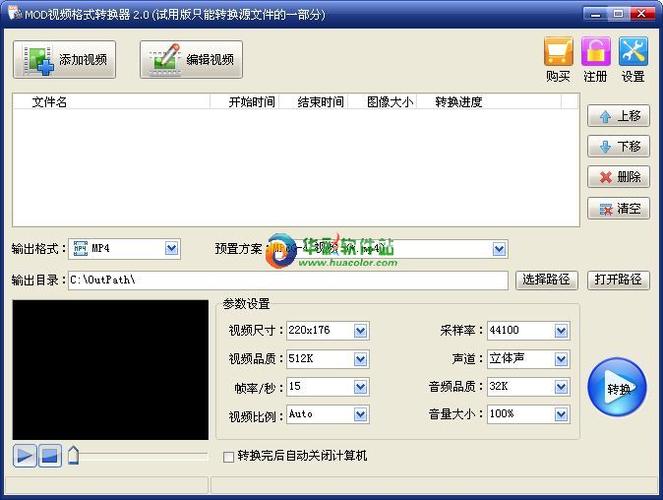
Task: Expand the 采样率 44100 dropdown
Action: pos(561,331)
